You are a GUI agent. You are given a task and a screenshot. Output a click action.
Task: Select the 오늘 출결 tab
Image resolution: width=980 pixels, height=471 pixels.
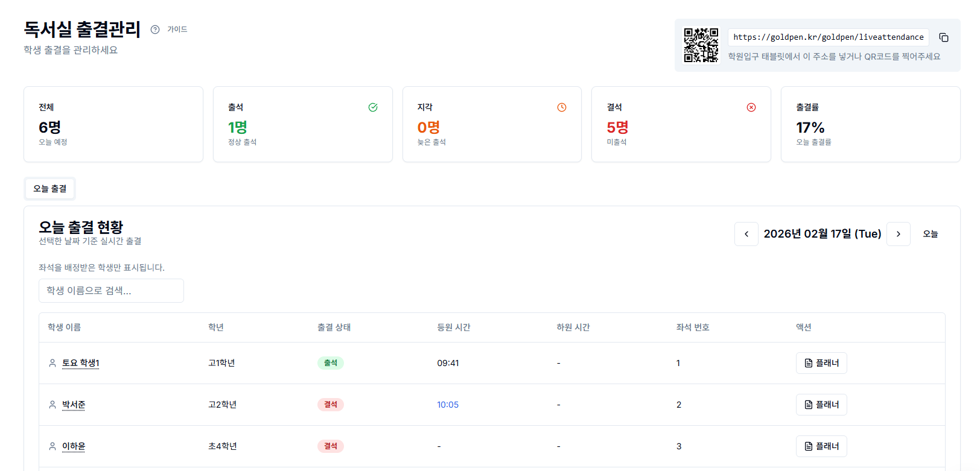[x=50, y=189]
